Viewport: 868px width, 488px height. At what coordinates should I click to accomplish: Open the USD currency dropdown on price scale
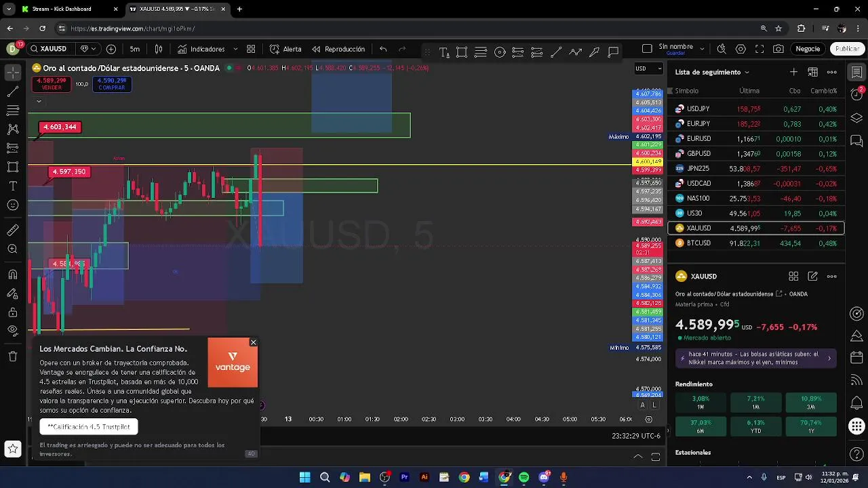click(648, 68)
